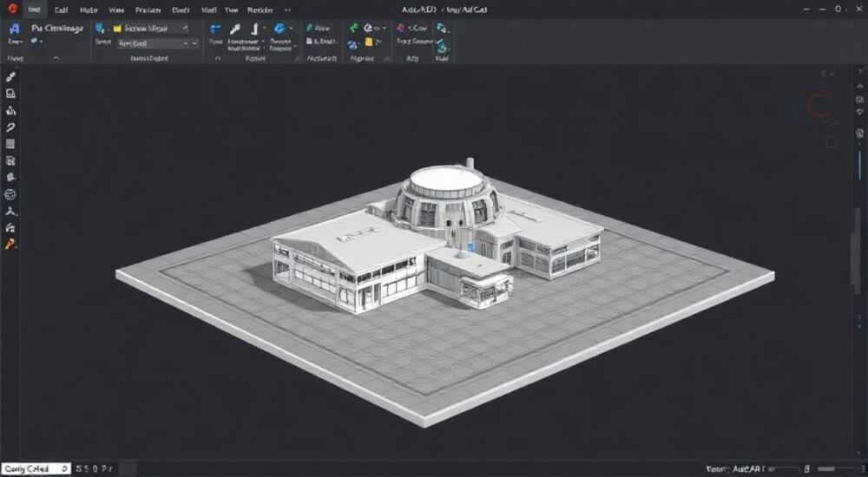Click the settings circle in title bar
The width and height of the screenshot is (868, 477).
[838, 9]
